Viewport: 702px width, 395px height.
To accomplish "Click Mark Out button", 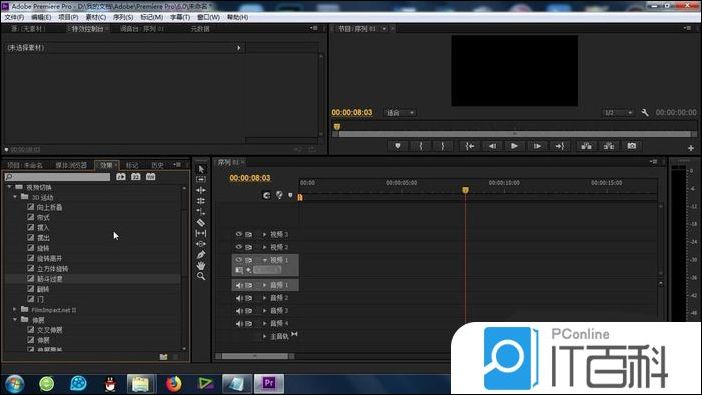I will click(443, 146).
